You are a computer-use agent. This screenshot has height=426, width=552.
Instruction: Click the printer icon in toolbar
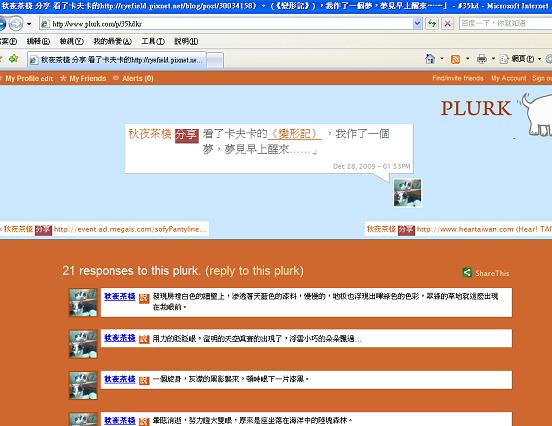pyautogui.click(x=482, y=59)
